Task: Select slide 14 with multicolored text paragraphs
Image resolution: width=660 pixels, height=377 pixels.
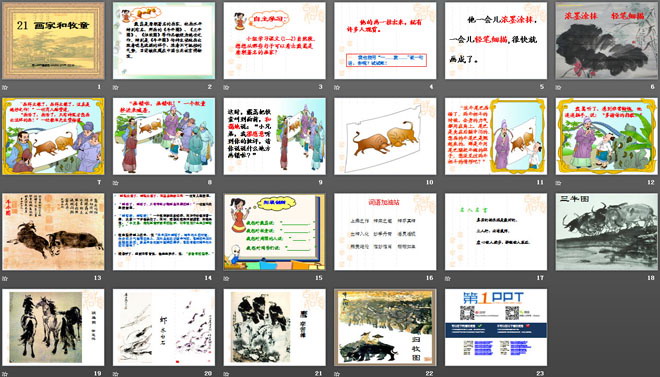Action: (164, 232)
